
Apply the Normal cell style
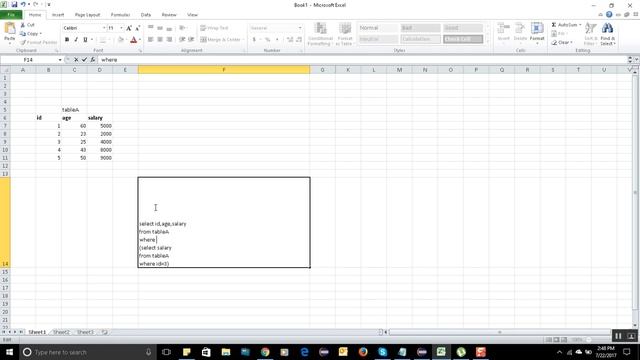[378, 28]
